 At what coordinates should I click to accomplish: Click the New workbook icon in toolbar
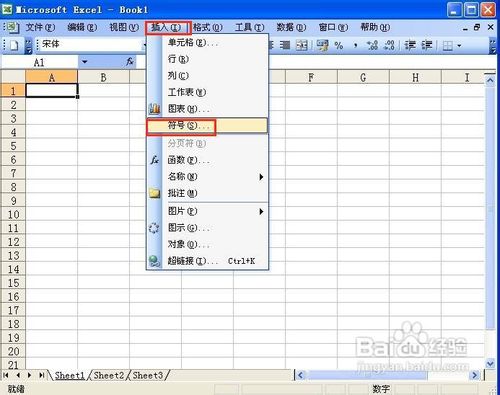pyautogui.click(x=14, y=45)
